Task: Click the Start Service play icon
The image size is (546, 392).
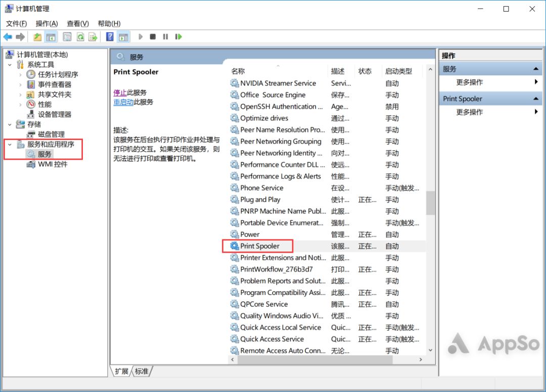Action: tap(141, 37)
